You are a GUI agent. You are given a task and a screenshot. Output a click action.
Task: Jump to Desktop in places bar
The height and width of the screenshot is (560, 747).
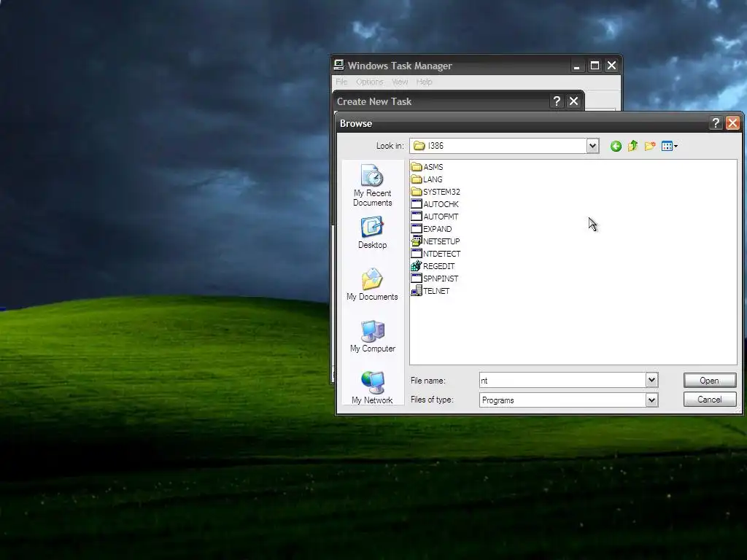[372, 233]
